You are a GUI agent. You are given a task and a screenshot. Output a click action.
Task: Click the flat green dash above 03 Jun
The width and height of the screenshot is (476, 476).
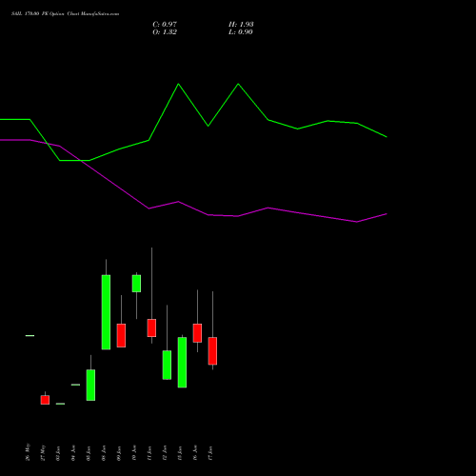[60, 404]
